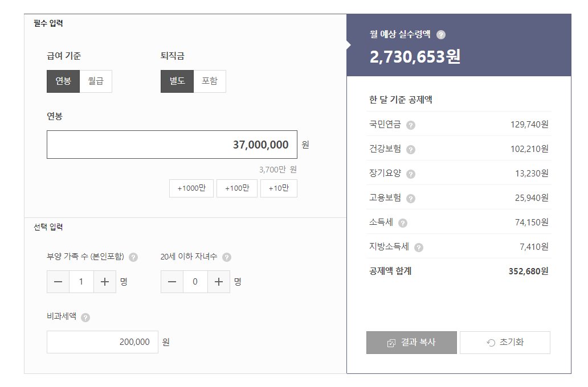Add 100만 using the quick-add button
The width and height of the screenshot is (588, 387).
(x=237, y=188)
